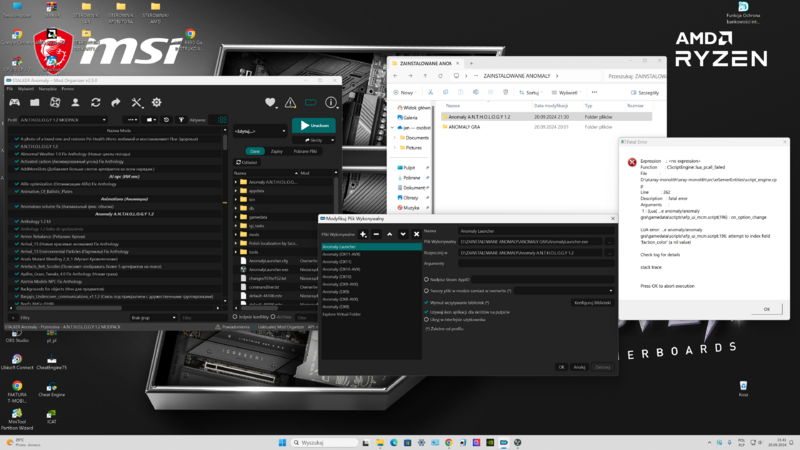
Task: Click the gamepad instance manager icon
Action: (x=16, y=102)
